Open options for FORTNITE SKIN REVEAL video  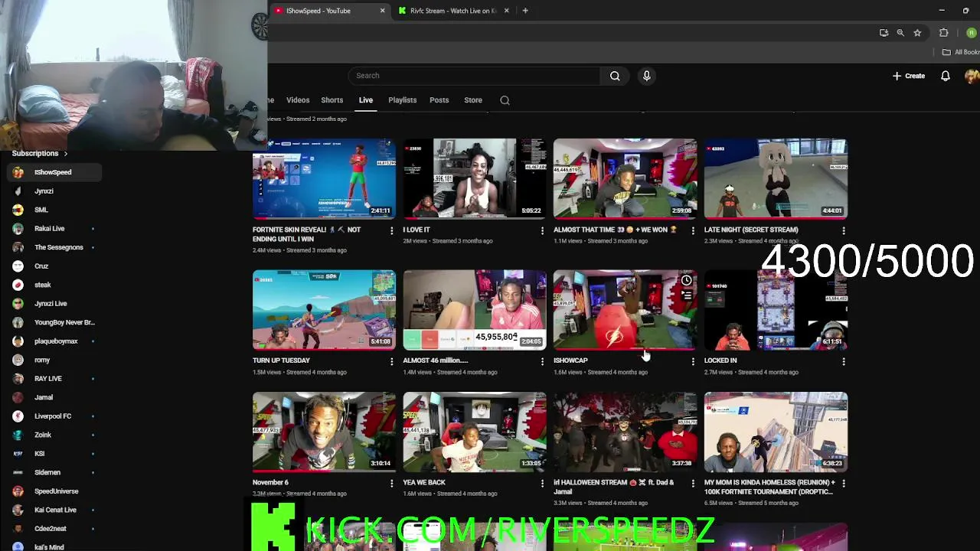(391, 230)
